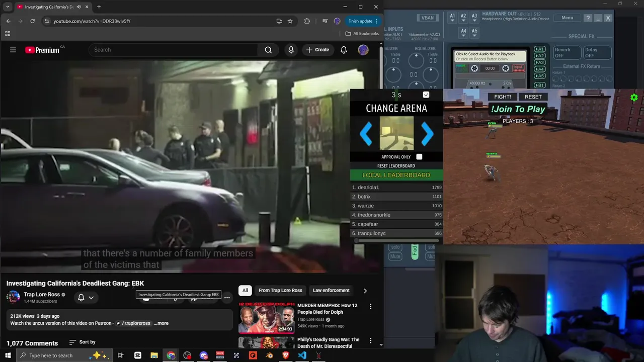Open the Sort by comments menu

click(x=82, y=342)
